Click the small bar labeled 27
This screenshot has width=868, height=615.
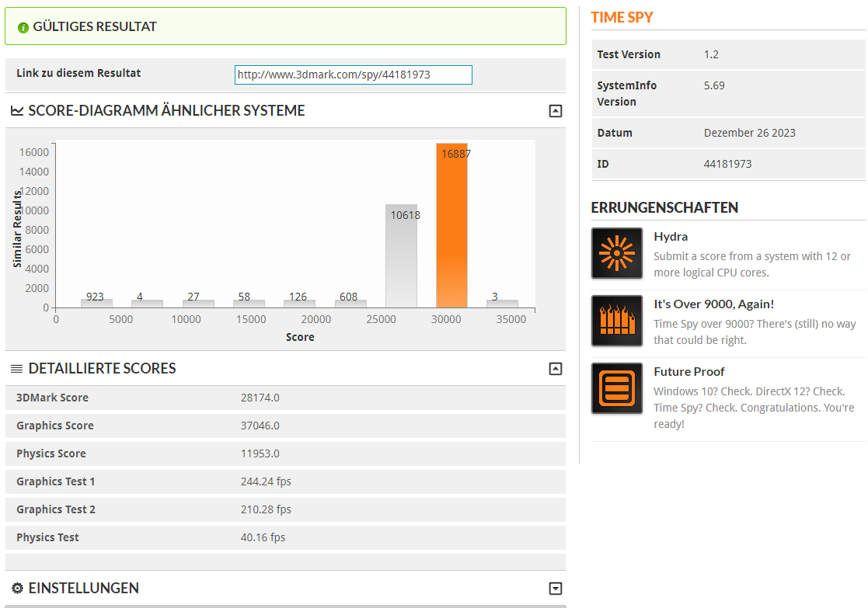pos(198,303)
